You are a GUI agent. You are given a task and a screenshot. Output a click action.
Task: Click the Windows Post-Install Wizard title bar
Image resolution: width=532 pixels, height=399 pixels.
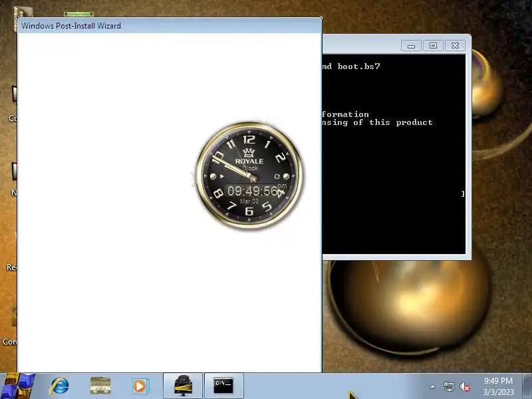pyautogui.click(x=170, y=26)
